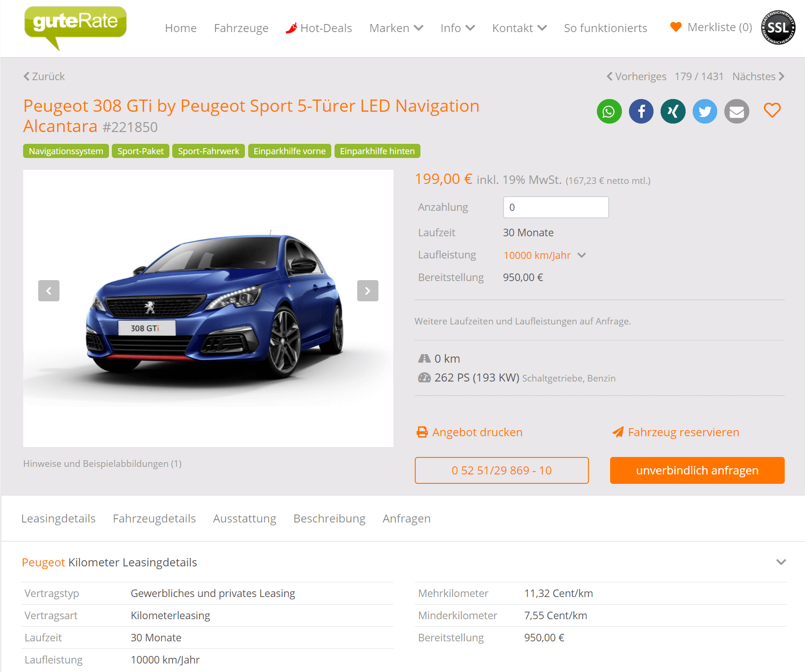Go to Nächstes vehicle
This screenshot has height=672, width=805.
758,76
